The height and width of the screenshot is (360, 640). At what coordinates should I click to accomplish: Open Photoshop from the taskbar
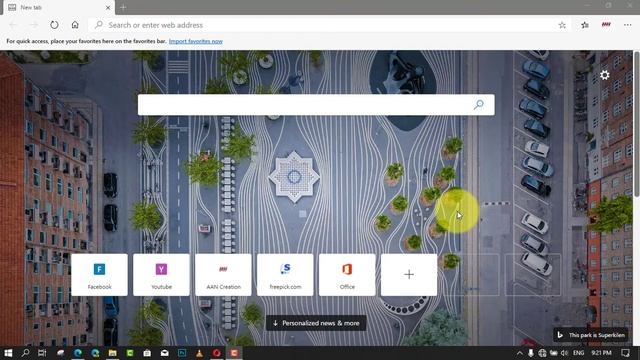[x=182, y=353]
